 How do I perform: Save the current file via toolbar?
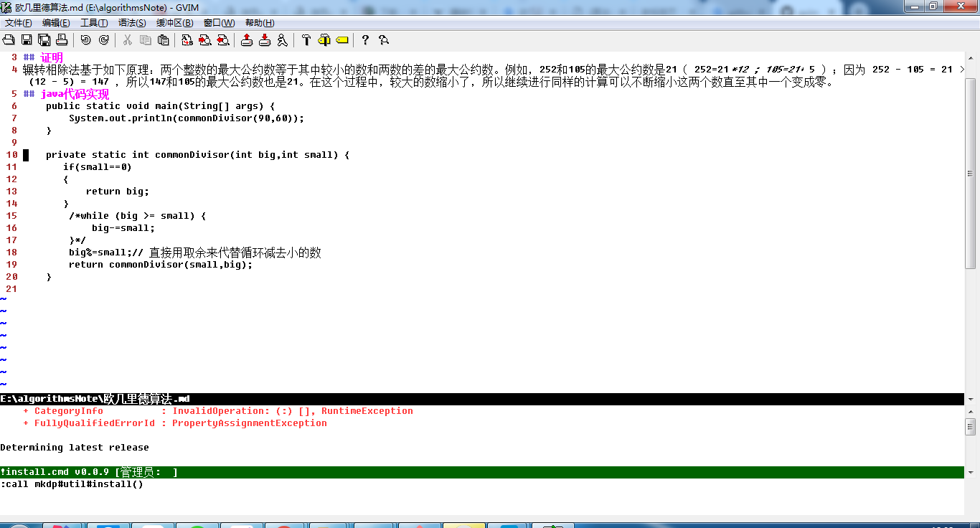coord(27,40)
